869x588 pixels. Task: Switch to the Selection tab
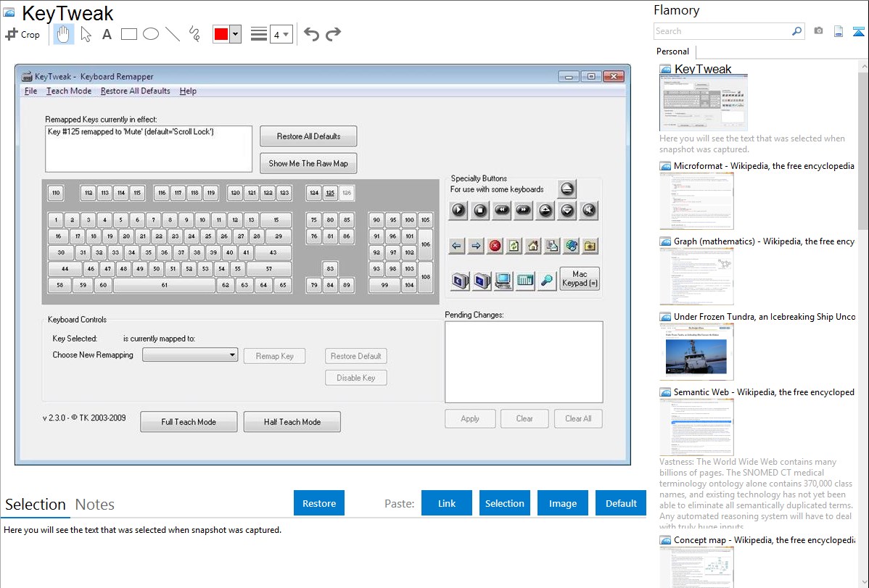point(35,505)
